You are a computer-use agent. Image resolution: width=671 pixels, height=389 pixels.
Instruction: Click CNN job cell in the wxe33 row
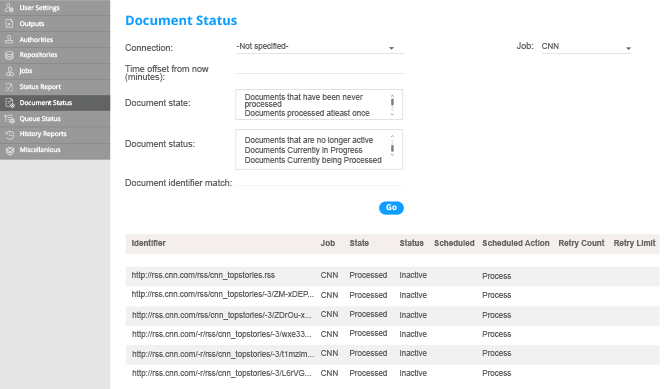pyautogui.click(x=329, y=334)
